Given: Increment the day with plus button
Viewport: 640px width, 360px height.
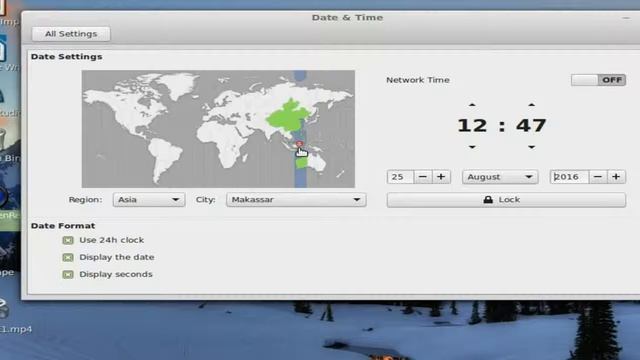Looking at the screenshot, I should 441,177.
